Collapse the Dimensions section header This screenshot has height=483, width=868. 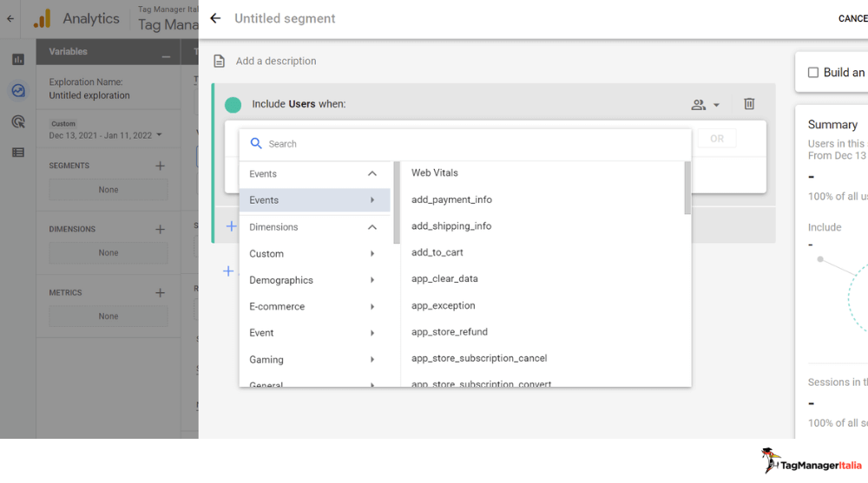pyautogui.click(x=314, y=227)
